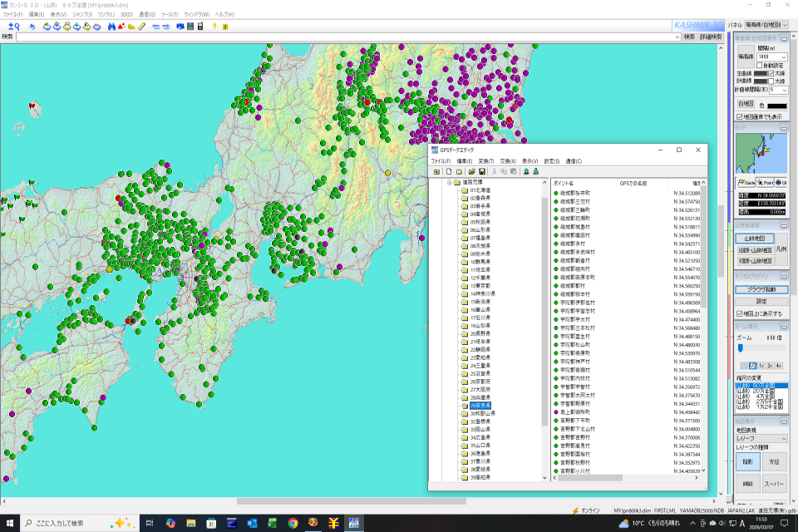
Task: Toggle 地図画像でも表示 checkbox
Action: pyautogui.click(x=740, y=116)
